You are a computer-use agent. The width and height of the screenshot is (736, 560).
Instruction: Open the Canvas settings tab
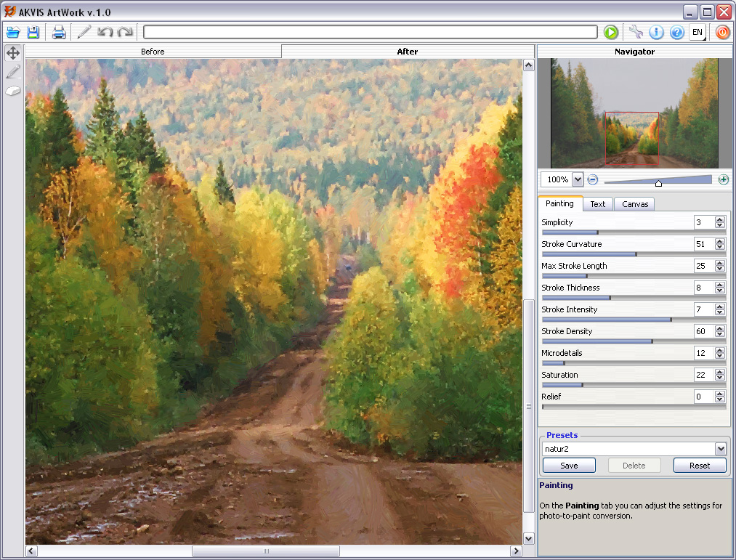point(634,204)
